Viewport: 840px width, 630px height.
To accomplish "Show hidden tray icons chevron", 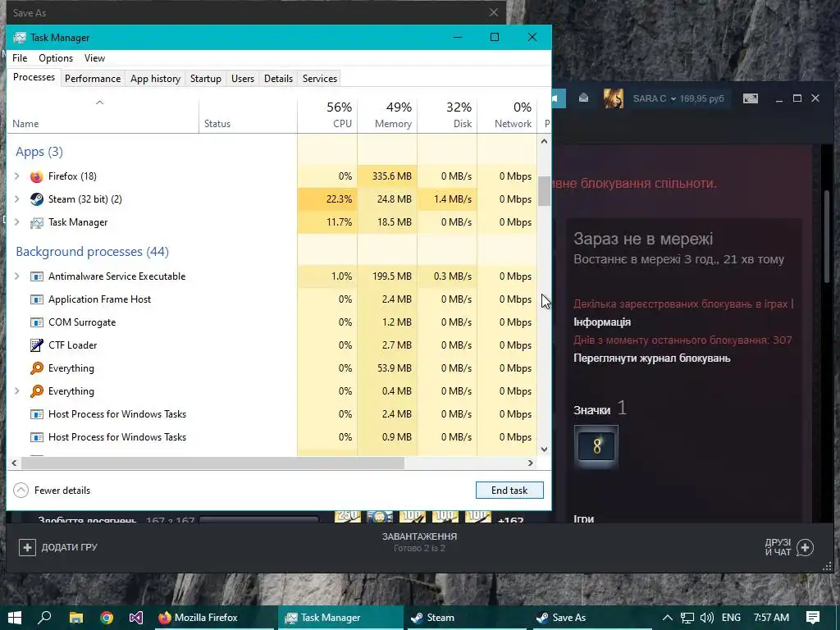I will pyautogui.click(x=668, y=618).
